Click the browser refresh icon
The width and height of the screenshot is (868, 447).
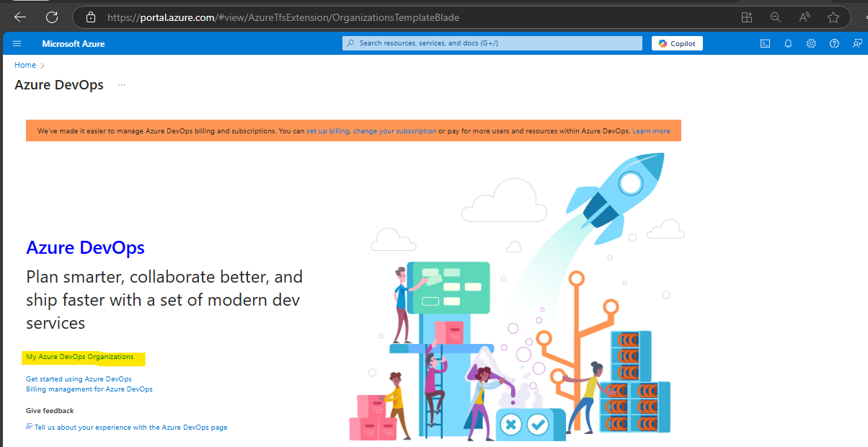52,17
